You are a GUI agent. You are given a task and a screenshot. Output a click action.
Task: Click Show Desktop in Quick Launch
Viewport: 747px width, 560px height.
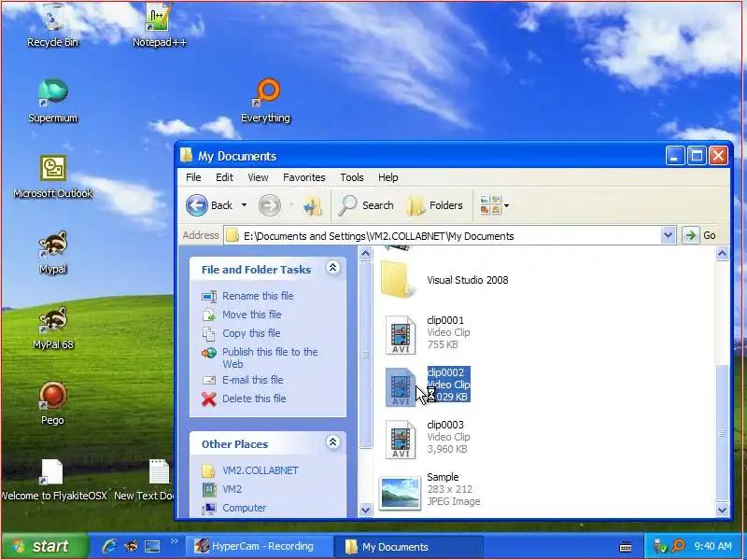coord(152,546)
